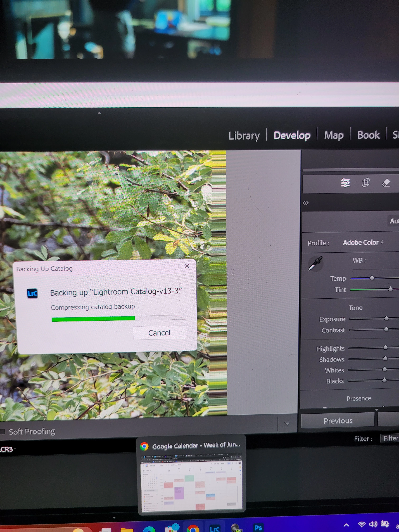Toggle the Basic panel eye switch
This screenshot has width=399, height=532.
pyautogui.click(x=305, y=203)
